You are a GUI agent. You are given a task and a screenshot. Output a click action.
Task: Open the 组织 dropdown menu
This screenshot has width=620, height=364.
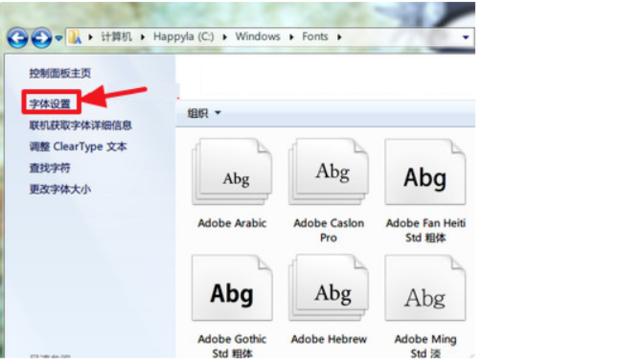(204, 113)
